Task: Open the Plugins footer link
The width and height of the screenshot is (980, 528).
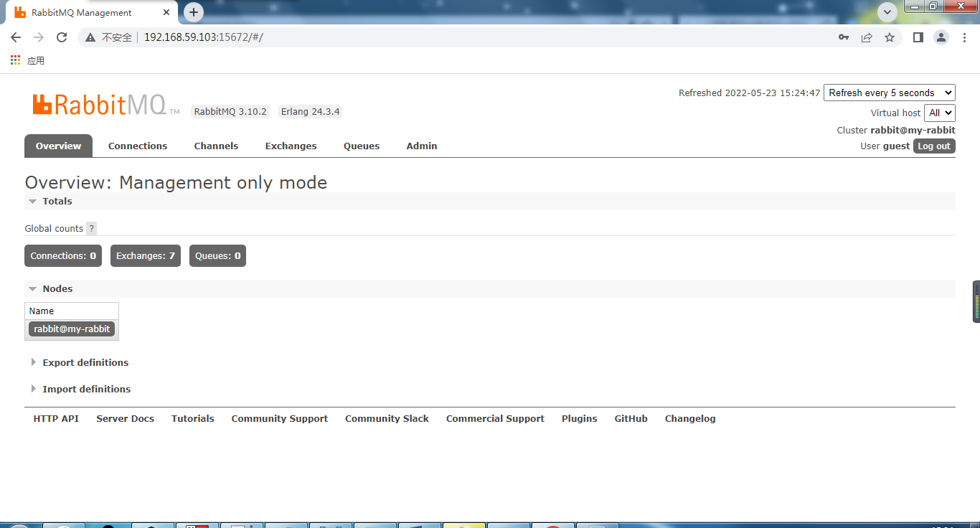Action: (579, 419)
